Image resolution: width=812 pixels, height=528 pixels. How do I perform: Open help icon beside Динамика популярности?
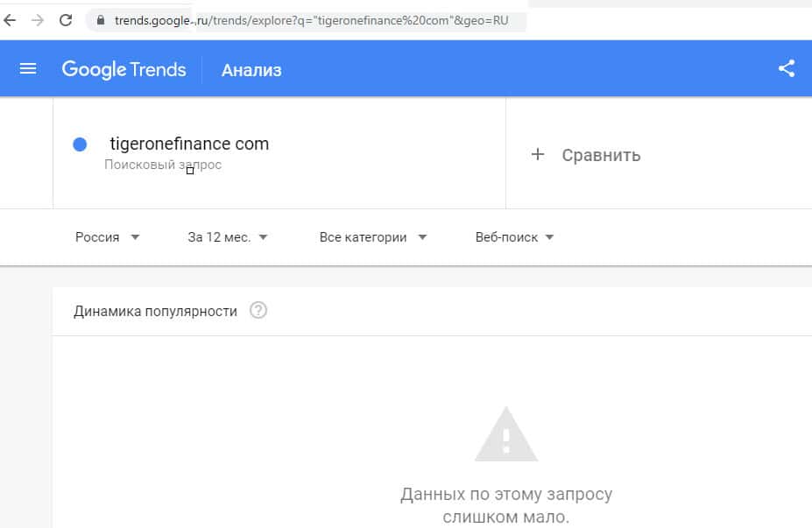tap(258, 310)
